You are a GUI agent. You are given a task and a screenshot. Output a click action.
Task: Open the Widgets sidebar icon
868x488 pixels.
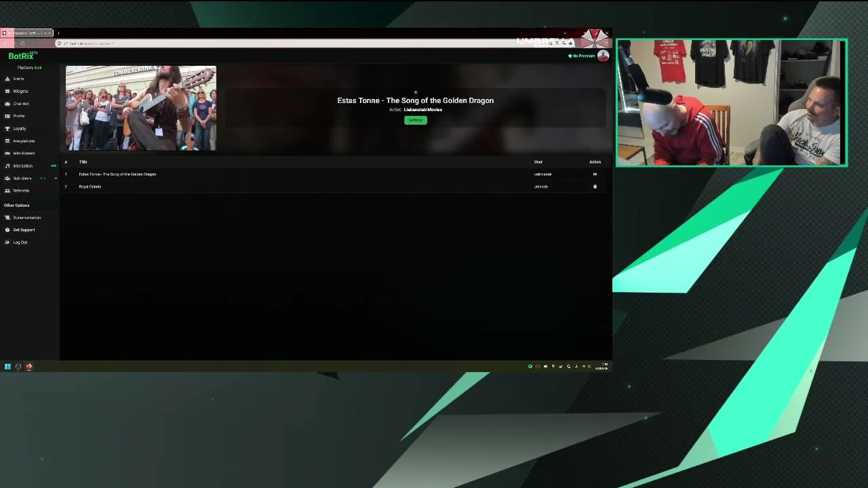point(7,91)
